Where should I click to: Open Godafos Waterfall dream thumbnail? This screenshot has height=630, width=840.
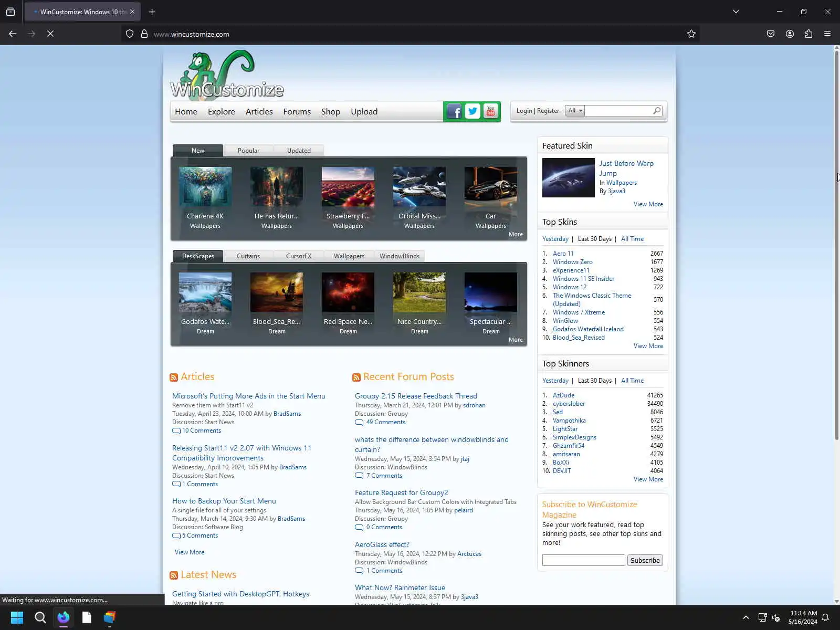tap(205, 292)
